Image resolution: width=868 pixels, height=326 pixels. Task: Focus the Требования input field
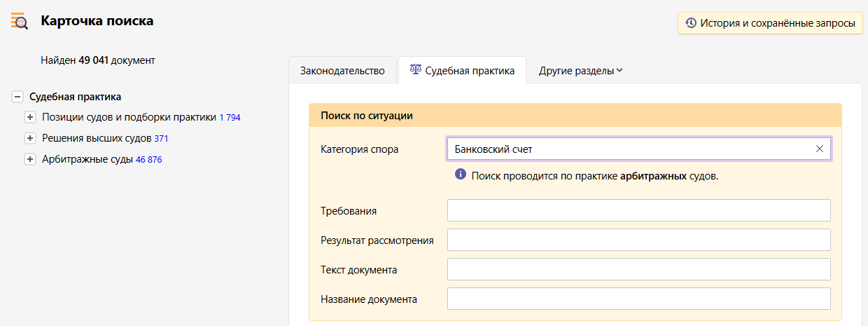pos(638,210)
